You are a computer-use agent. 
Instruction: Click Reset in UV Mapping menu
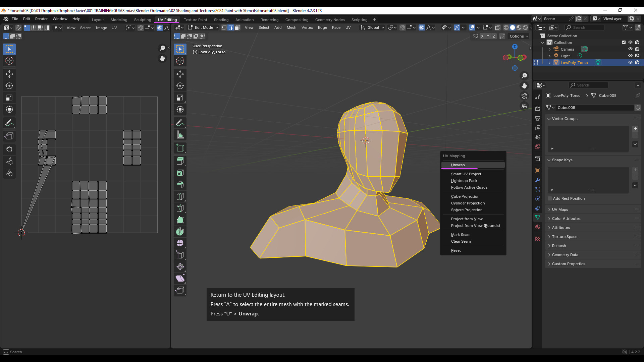pos(473,250)
